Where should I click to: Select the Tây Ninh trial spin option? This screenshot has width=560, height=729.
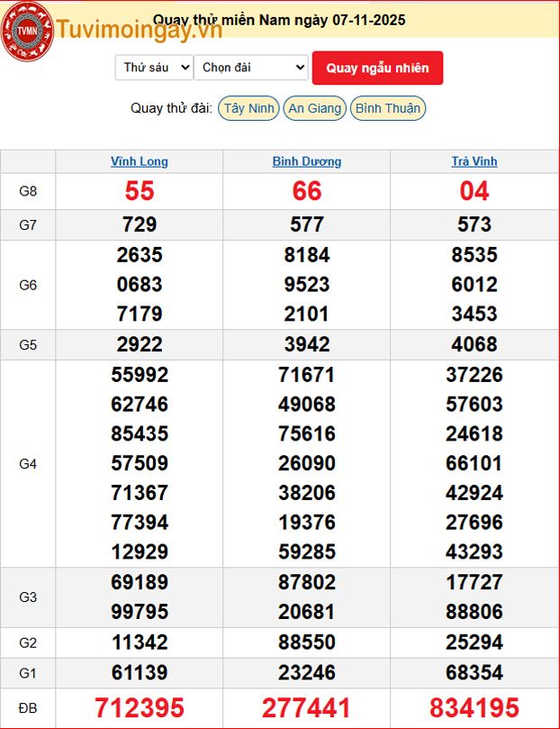[248, 108]
